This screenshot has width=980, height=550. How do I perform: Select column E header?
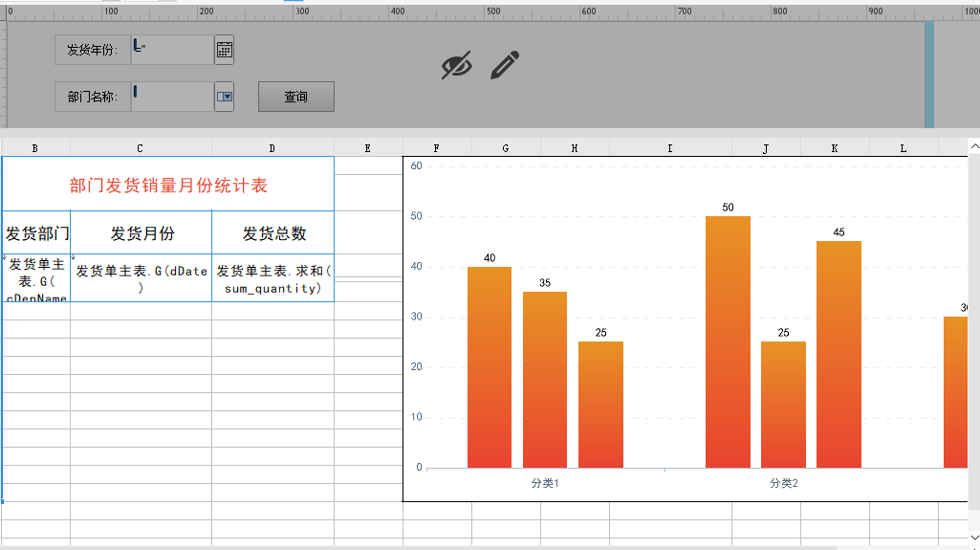[367, 148]
